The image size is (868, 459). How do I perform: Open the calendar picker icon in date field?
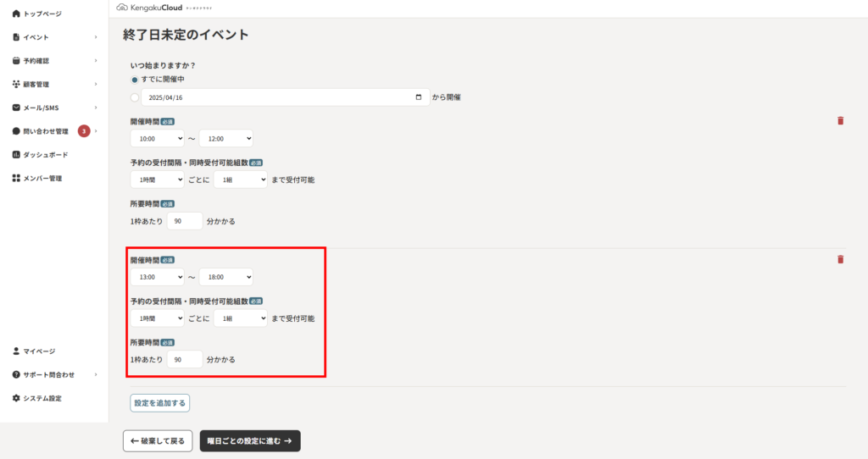pos(419,97)
